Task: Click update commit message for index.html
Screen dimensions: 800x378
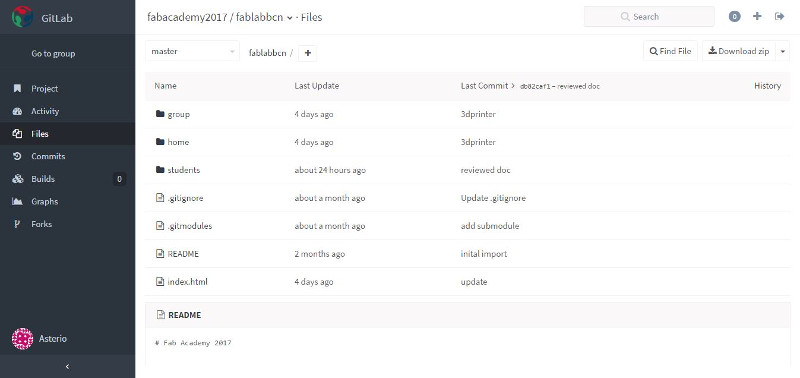Action: tap(474, 282)
